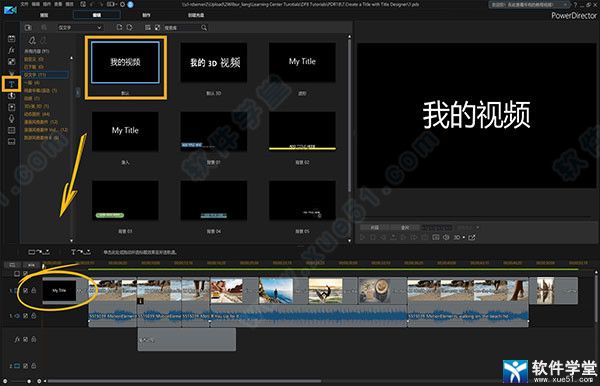Open the Voice-Over Recording microphone icon

tap(11, 119)
